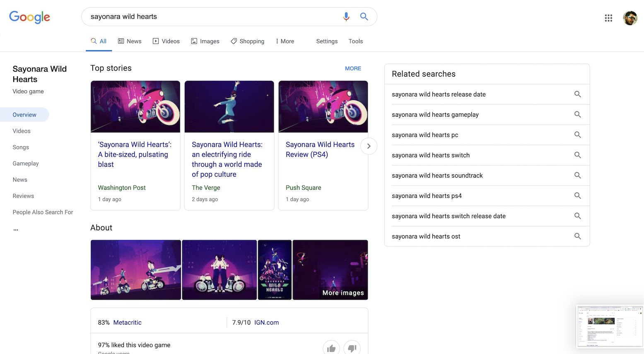Select the Overview section in the sidebar

24,114
